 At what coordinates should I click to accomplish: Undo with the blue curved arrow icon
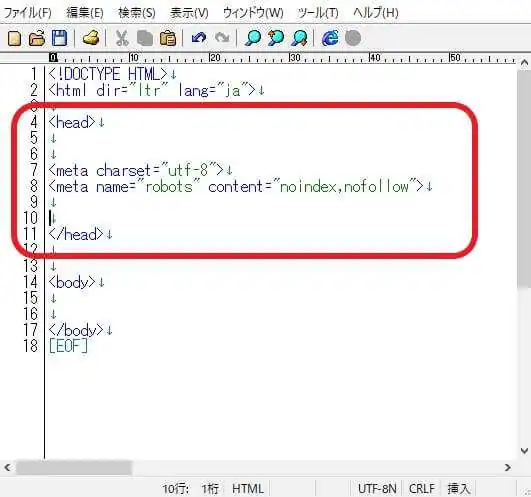click(199, 38)
